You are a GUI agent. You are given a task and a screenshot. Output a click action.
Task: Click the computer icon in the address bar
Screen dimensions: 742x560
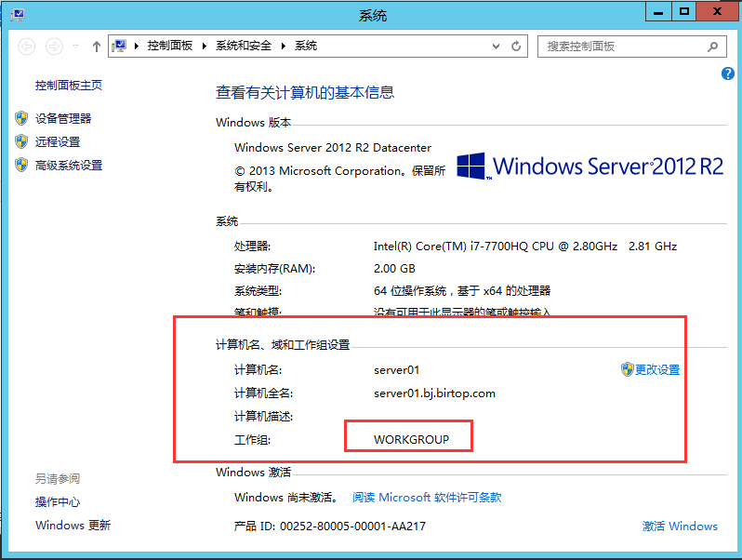(119, 46)
